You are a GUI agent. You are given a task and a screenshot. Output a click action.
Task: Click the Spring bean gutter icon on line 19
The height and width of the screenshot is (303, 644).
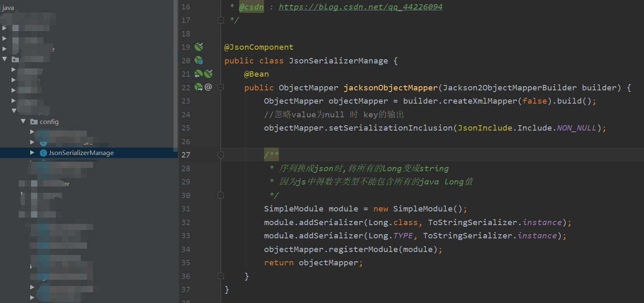click(199, 46)
